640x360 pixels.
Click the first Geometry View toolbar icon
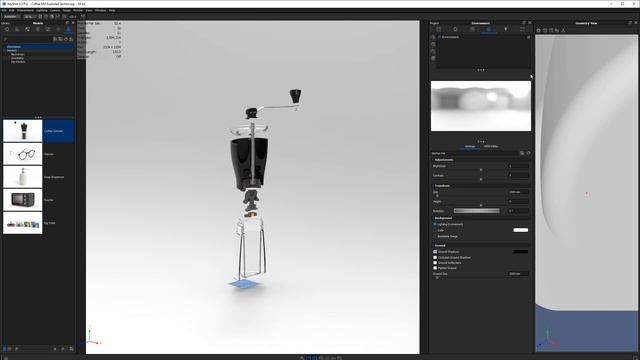click(x=538, y=30)
